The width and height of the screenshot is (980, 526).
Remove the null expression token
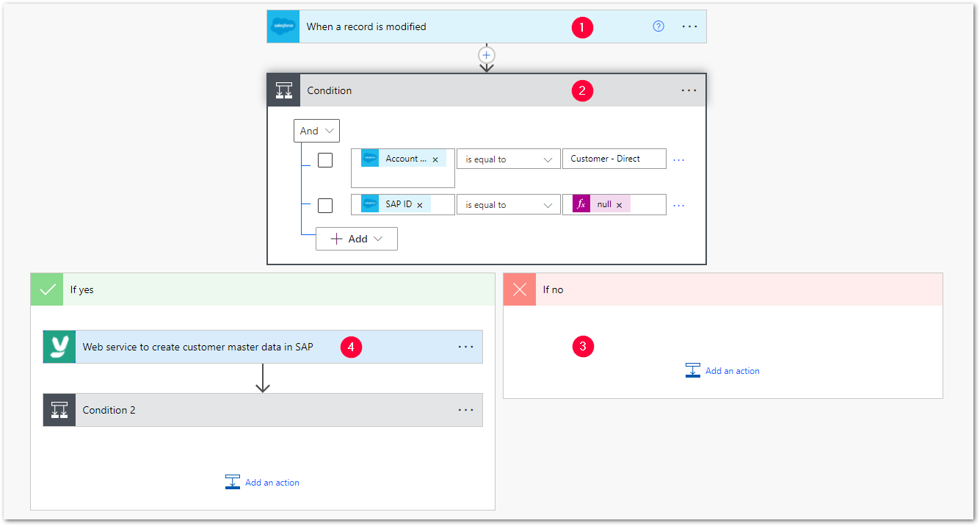pos(619,205)
